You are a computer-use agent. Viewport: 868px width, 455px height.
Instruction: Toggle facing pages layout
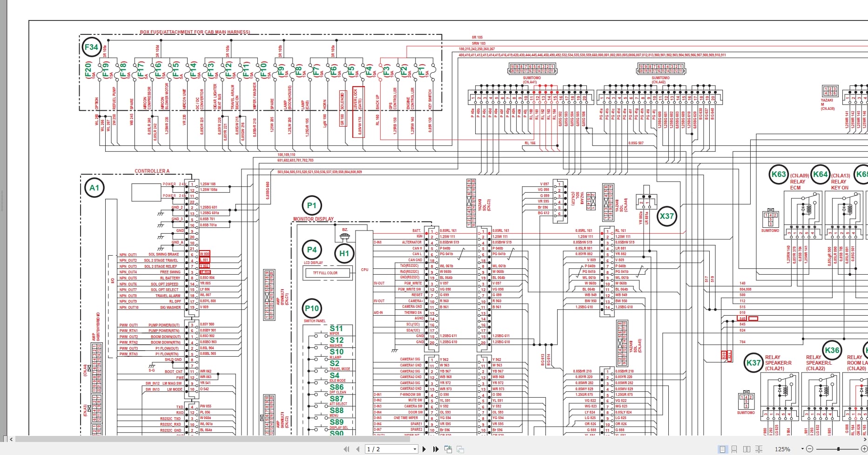(x=747, y=449)
